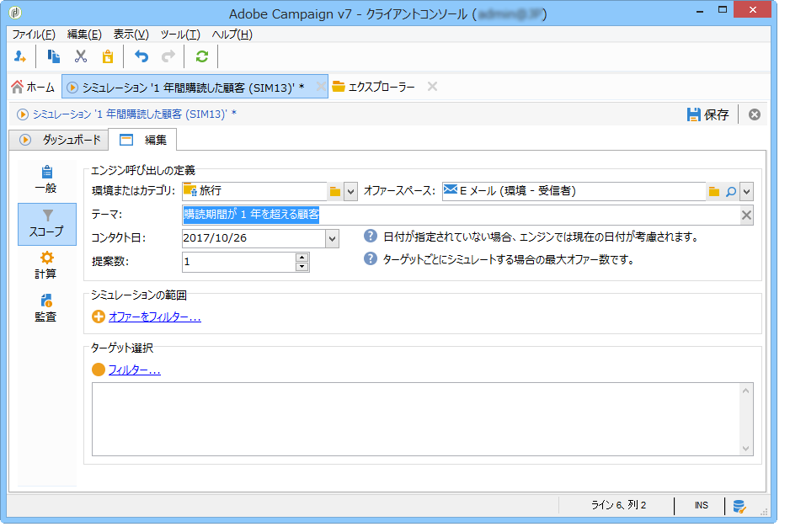Screen dimensions: 790x532
Task: Click help icon beside 日付が指定されていない場合
Action: point(371,236)
